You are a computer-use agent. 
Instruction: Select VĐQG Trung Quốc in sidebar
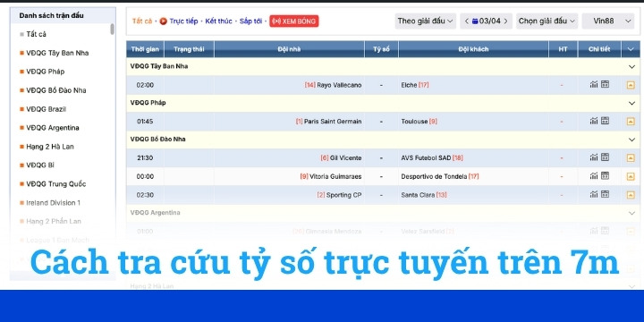tap(55, 184)
